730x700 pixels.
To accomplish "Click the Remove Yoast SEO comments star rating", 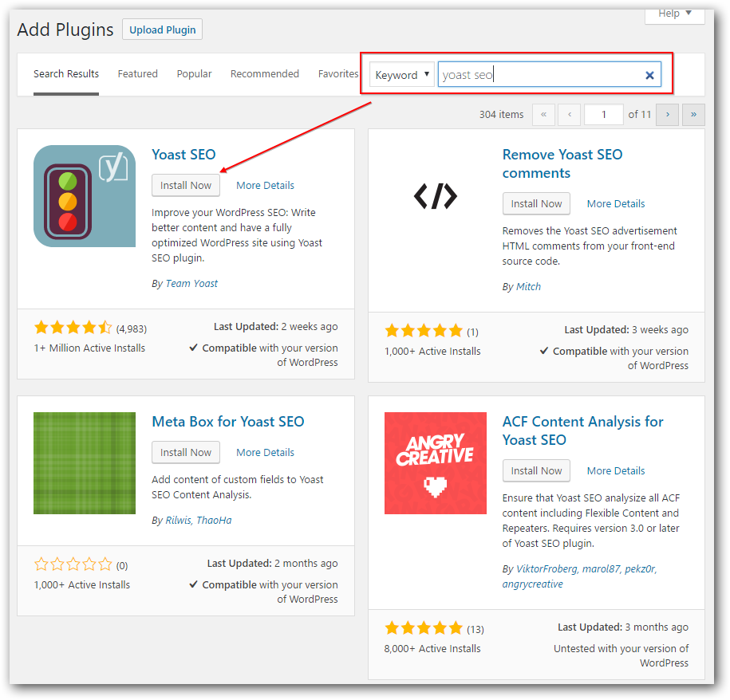I will coord(424,331).
